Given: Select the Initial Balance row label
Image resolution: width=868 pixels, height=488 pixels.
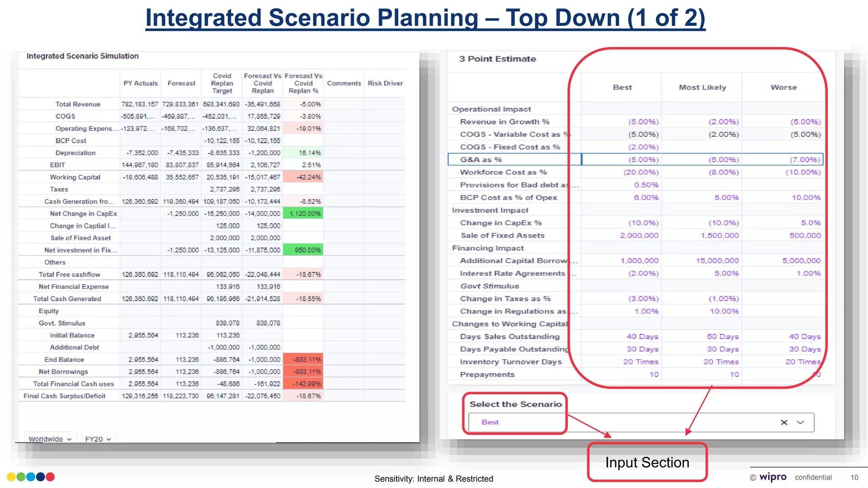Looking at the screenshot, I should (72, 335).
